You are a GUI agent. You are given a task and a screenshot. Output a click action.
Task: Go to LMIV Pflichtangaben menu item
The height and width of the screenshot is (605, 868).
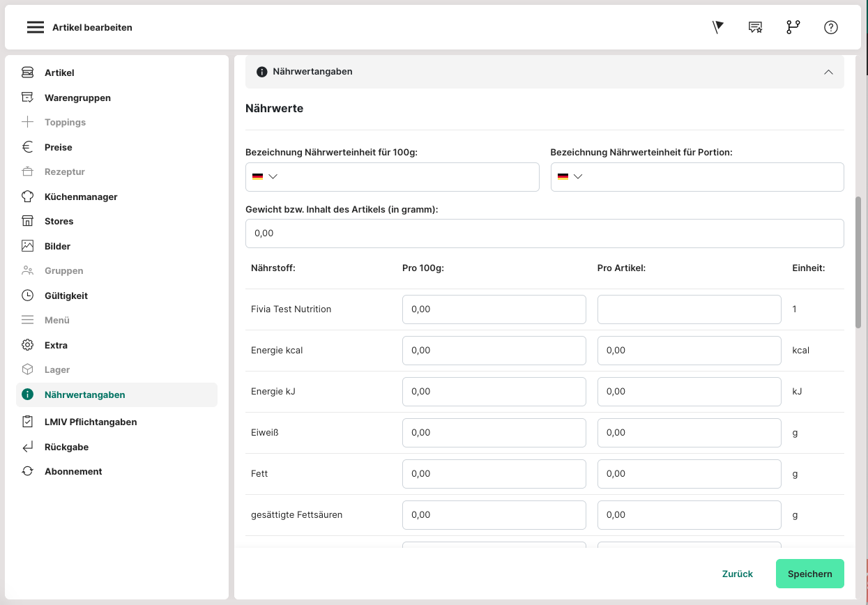tap(91, 422)
